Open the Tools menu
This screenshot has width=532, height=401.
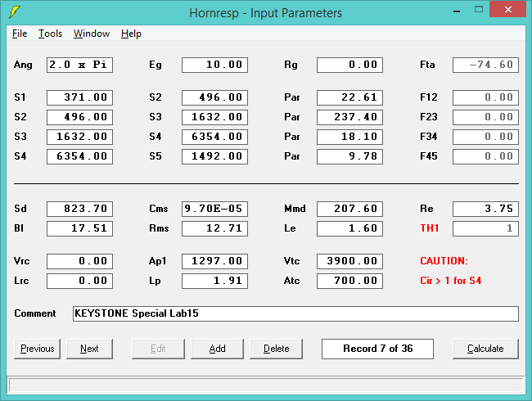click(x=50, y=34)
